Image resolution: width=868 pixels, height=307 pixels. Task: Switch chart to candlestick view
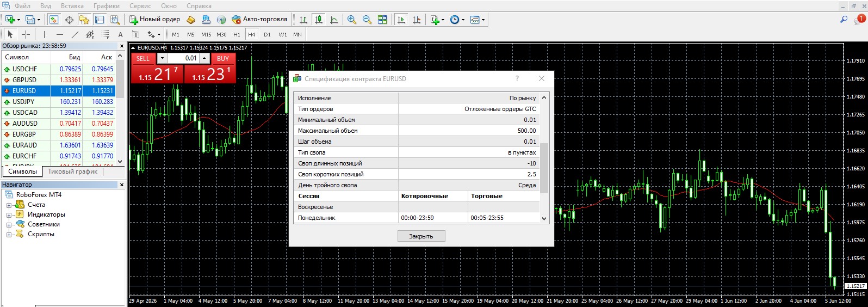[319, 20]
